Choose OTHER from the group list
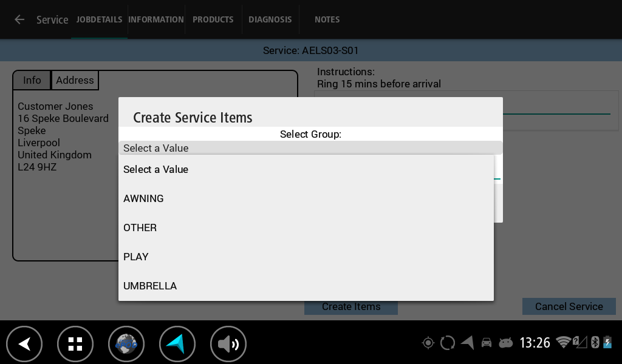This screenshot has height=364, width=622. 306,227
